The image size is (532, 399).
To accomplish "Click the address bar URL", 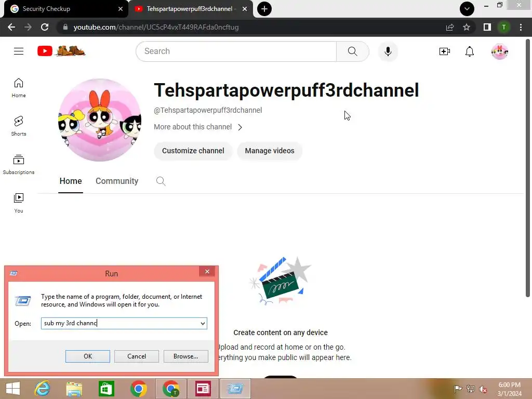I will pos(156,27).
